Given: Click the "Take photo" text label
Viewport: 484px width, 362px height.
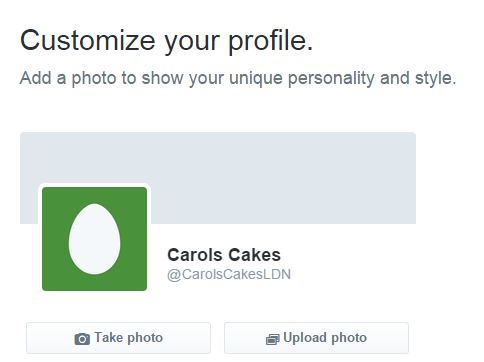Looking at the screenshot, I should (129, 338).
